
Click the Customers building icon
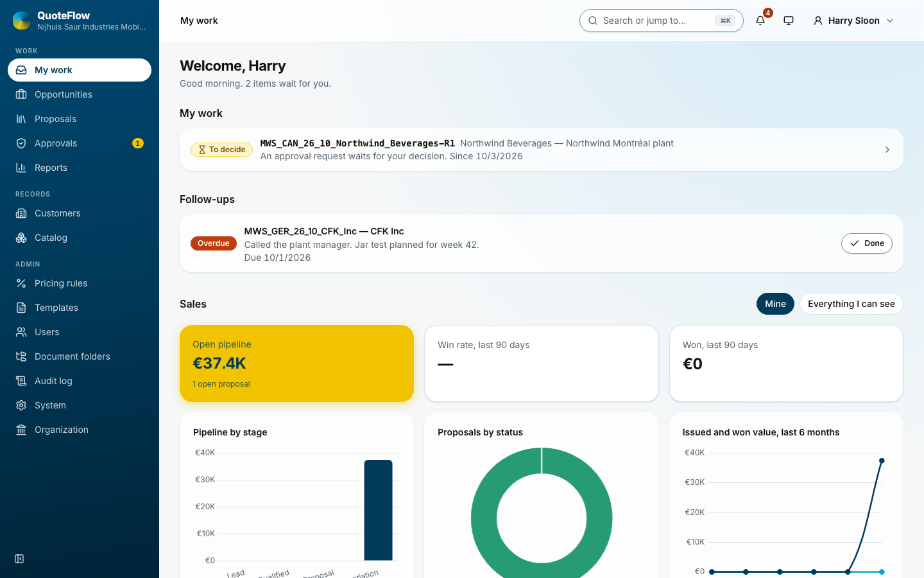[21, 213]
